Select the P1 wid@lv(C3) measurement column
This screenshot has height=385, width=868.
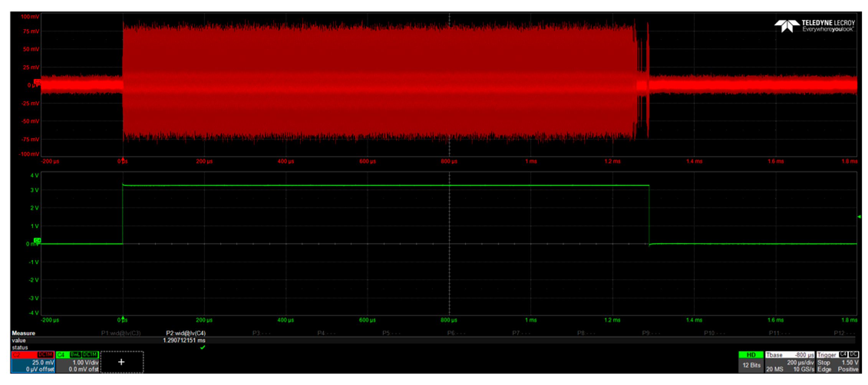click(x=121, y=333)
